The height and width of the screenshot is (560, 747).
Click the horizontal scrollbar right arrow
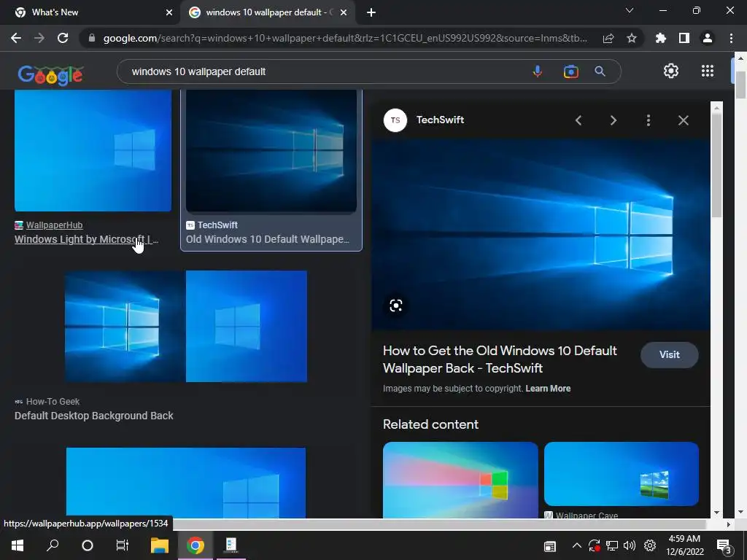[x=729, y=524]
